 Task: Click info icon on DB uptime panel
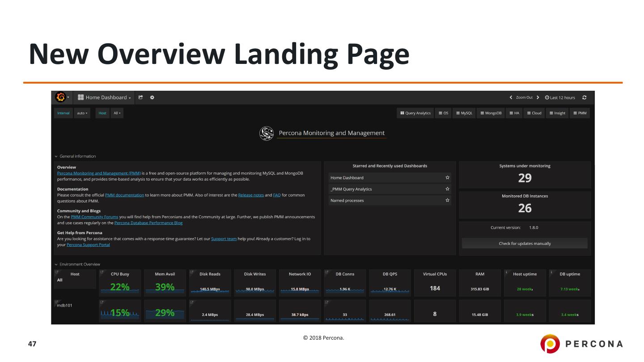click(552, 272)
